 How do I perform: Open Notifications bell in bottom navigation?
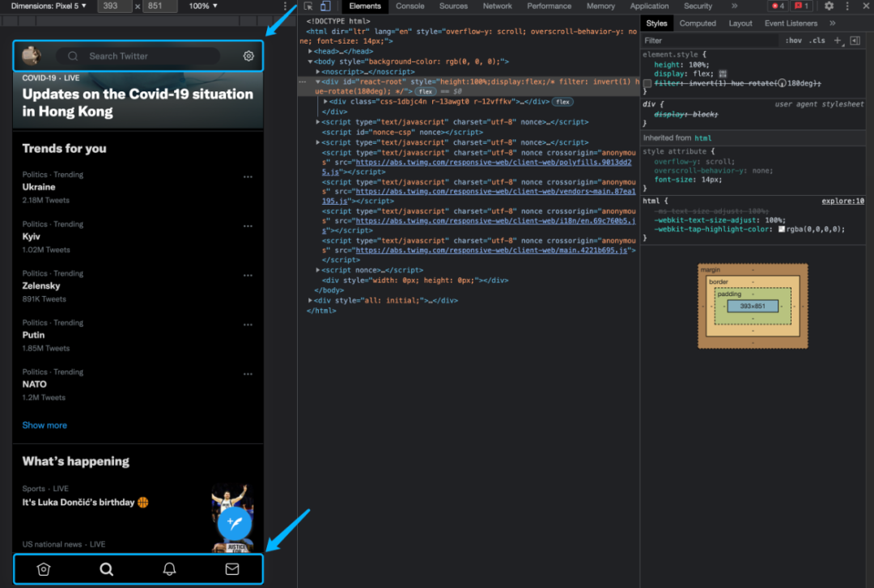click(x=169, y=569)
